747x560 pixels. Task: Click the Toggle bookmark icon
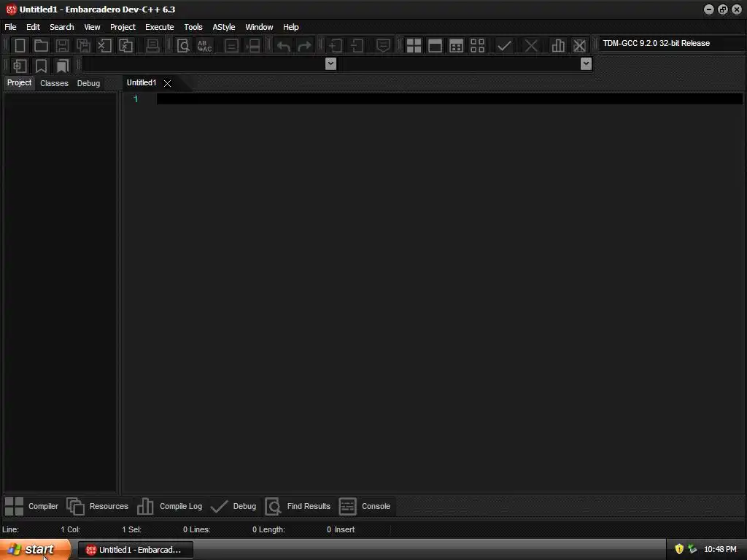[x=41, y=66]
